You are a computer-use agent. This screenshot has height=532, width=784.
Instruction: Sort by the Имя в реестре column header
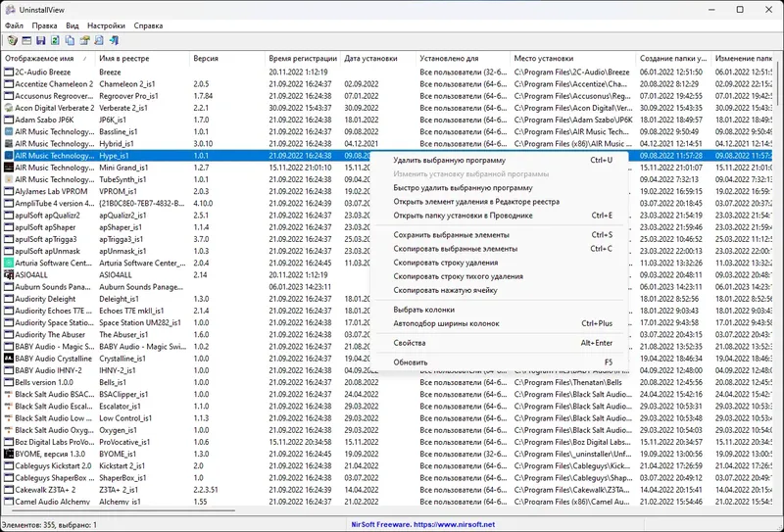pyautogui.click(x=141, y=59)
